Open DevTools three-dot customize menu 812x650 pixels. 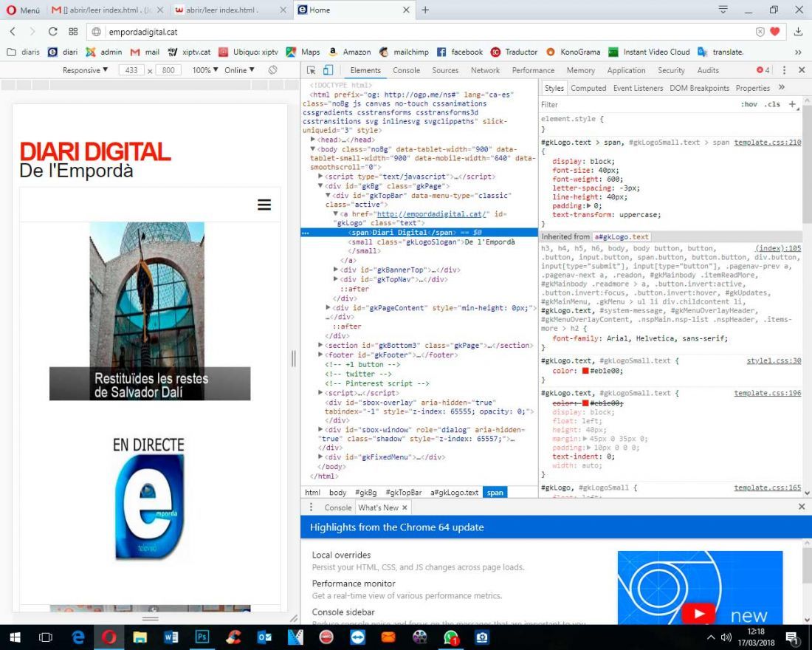pos(784,70)
